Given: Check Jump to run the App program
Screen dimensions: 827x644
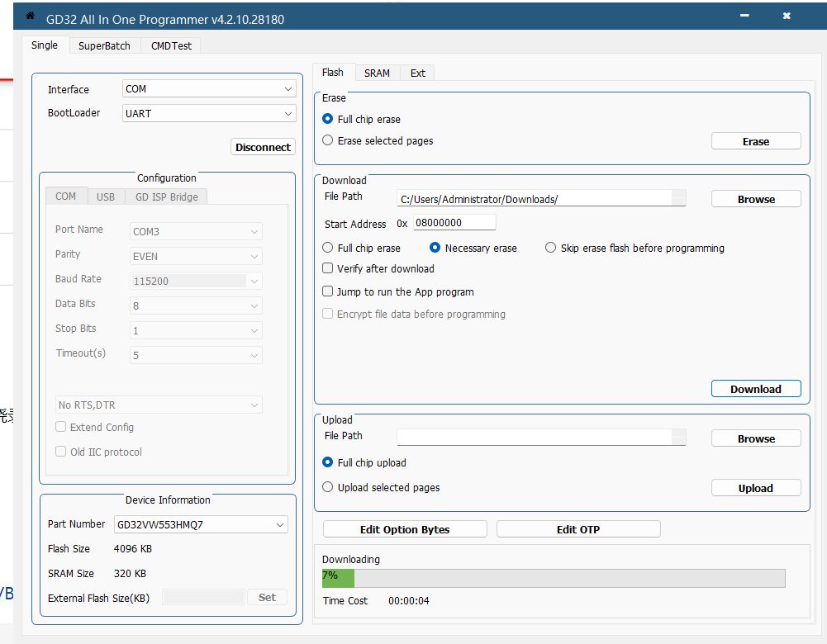Looking at the screenshot, I should (328, 291).
